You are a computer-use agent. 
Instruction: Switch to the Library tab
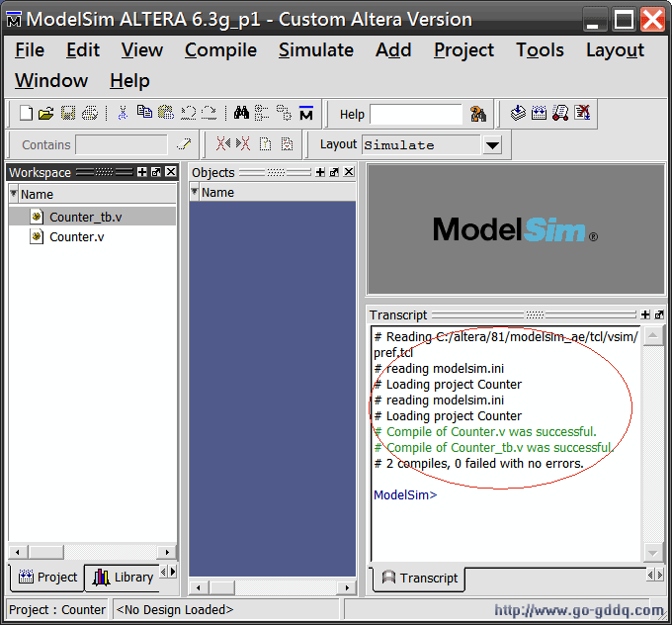123,577
